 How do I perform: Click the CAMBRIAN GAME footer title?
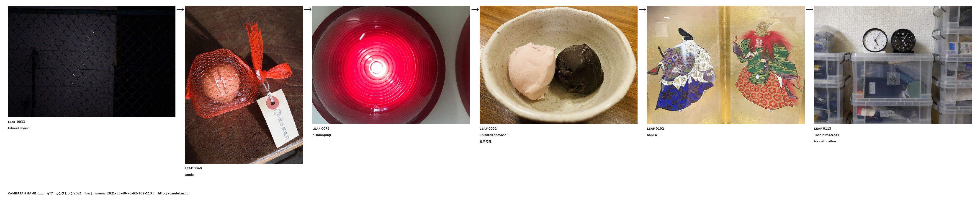pyautogui.click(x=22, y=194)
